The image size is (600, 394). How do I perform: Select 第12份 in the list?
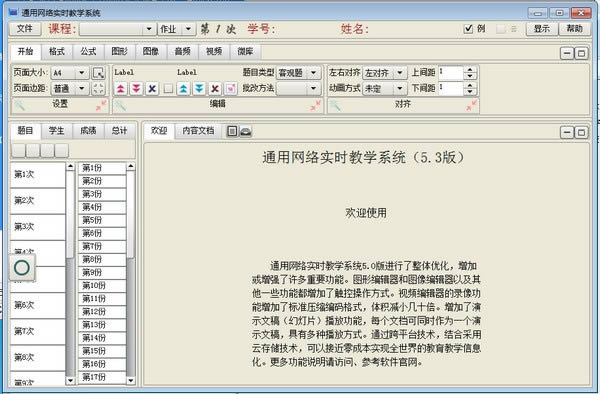point(102,312)
